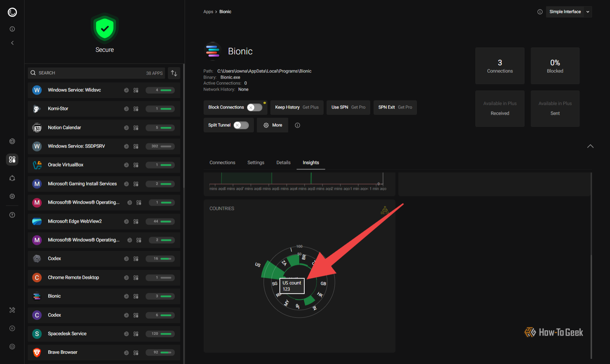The width and height of the screenshot is (610, 364).
Task: Click the radar icon in the Oracle VirtualBox row
Action: coord(126,165)
